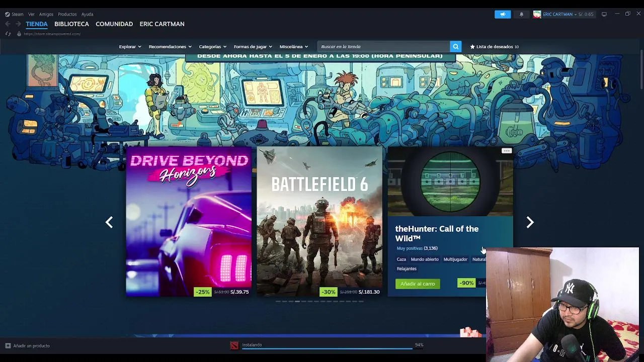644x362 pixels.
Task: Go back with the left arrow icon
Action: pyautogui.click(x=8, y=24)
